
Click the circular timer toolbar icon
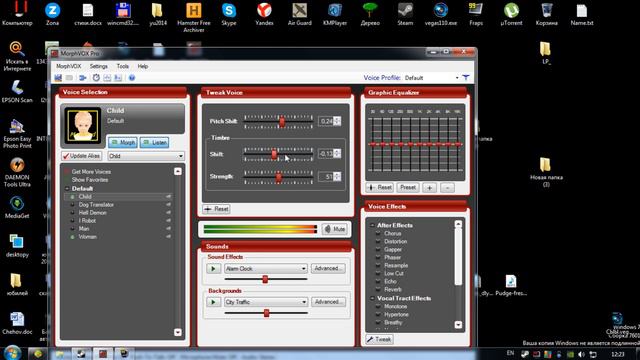(96, 78)
